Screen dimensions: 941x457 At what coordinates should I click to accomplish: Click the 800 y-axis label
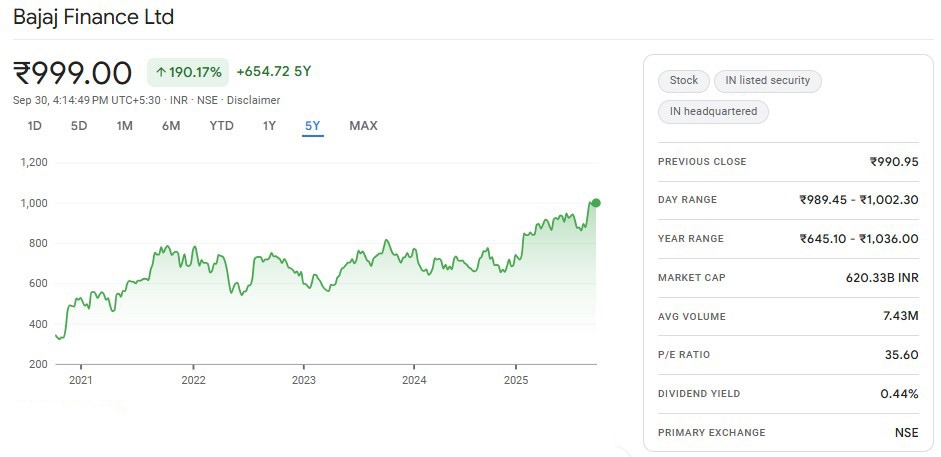39,243
